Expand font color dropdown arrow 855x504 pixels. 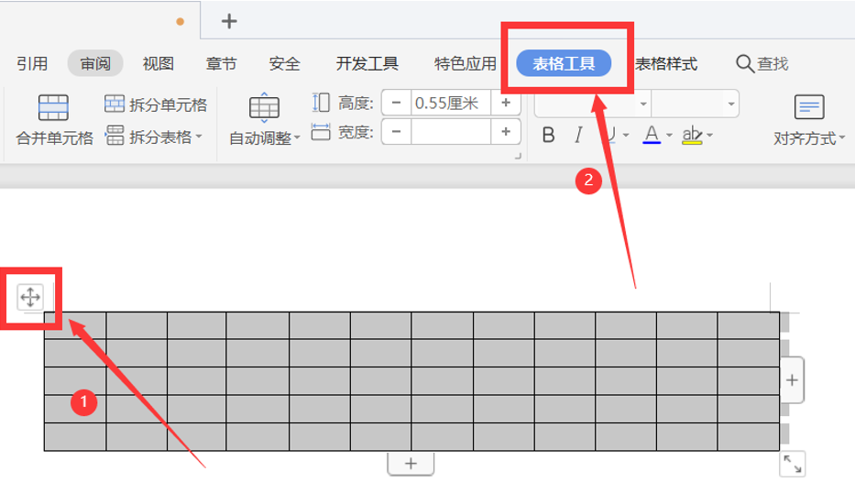(669, 135)
